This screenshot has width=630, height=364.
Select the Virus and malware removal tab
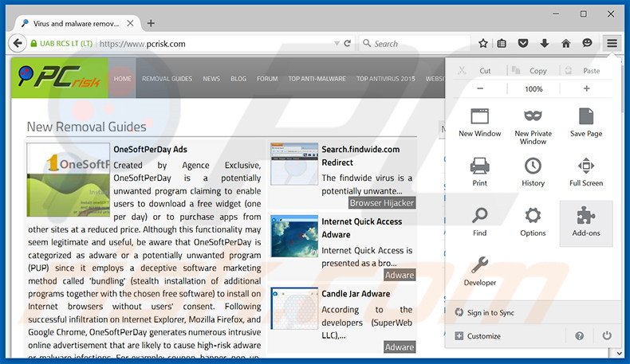click(77, 23)
